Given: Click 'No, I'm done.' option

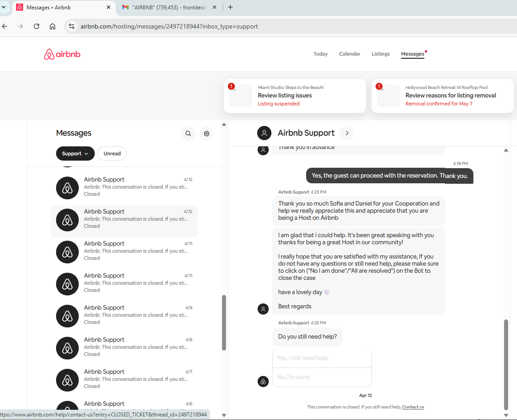Looking at the screenshot, I should click(x=322, y=377).
